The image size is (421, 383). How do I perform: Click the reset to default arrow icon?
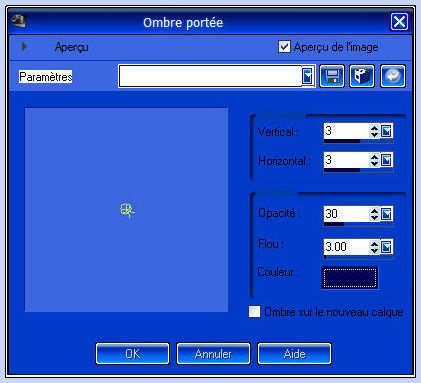click(x=393, y=76)
